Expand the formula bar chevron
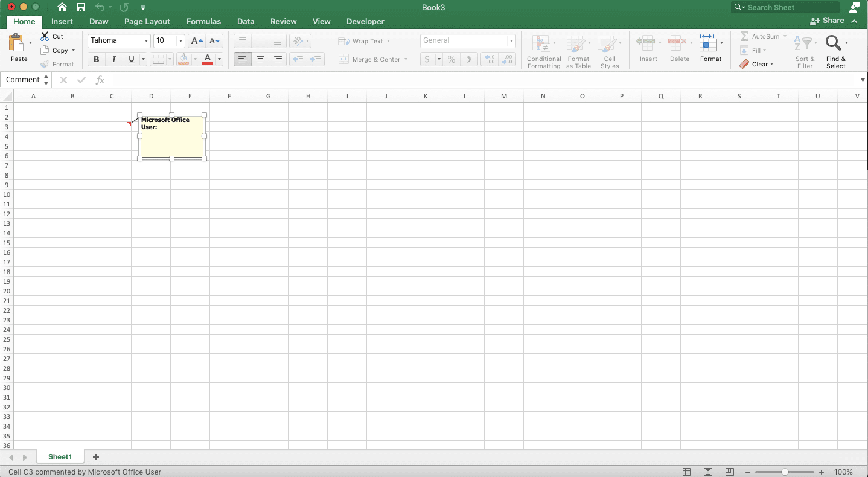This screenshot has width=868, height=477. click(x=862, y=80)
